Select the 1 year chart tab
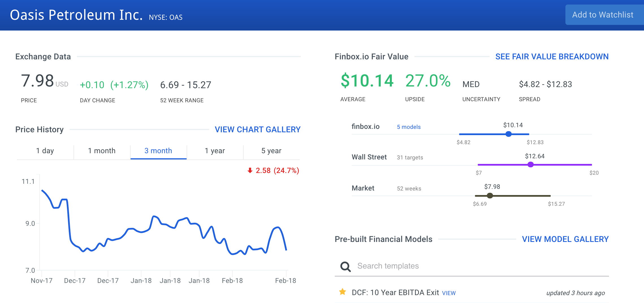The height and width of the screenshot is (303, 644). (215, 151)
